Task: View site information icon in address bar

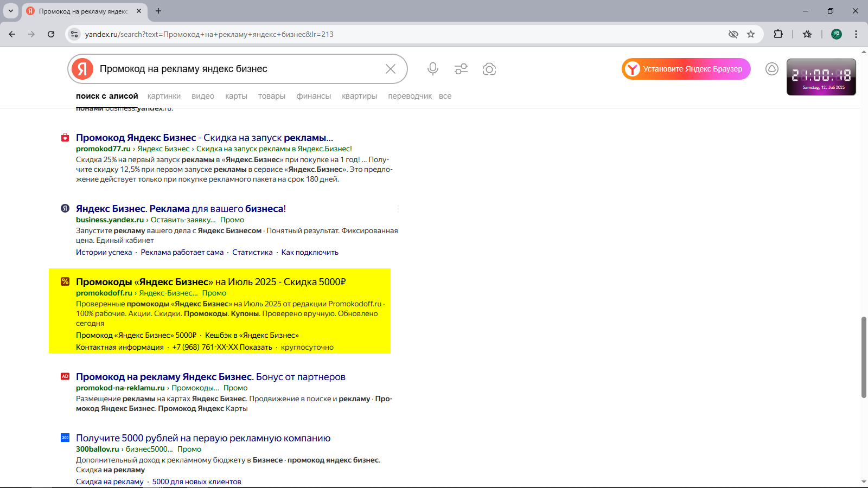Action: [x=74, y=34]
